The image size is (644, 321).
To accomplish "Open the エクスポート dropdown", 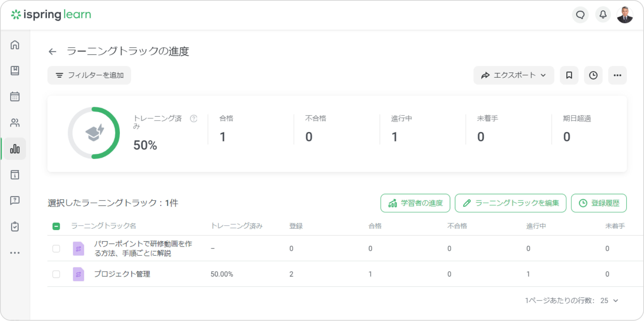I will tap(514, 75).
